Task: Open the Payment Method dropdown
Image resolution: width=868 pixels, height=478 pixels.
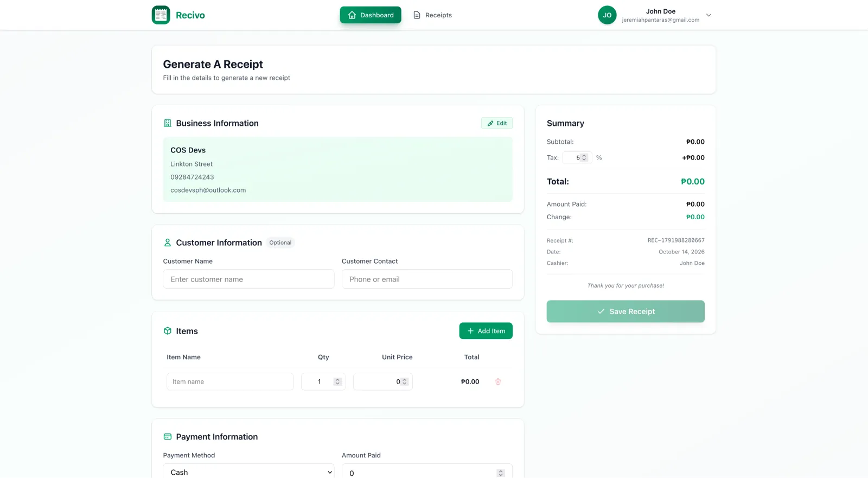Action: (248, 472)
